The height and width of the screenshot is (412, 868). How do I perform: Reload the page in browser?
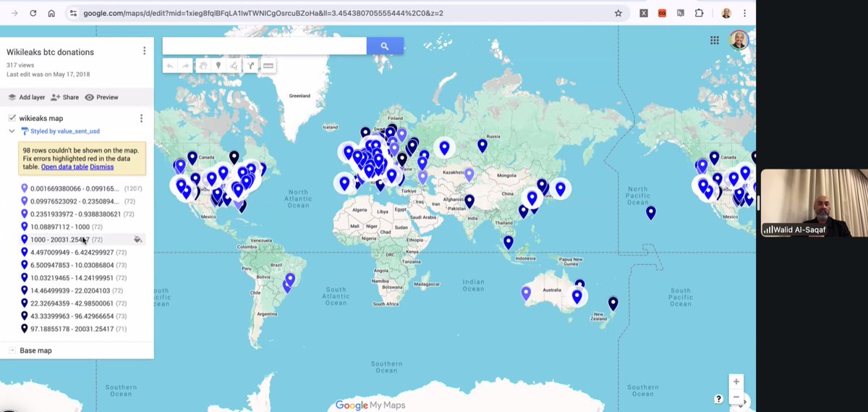pos(33,13)
